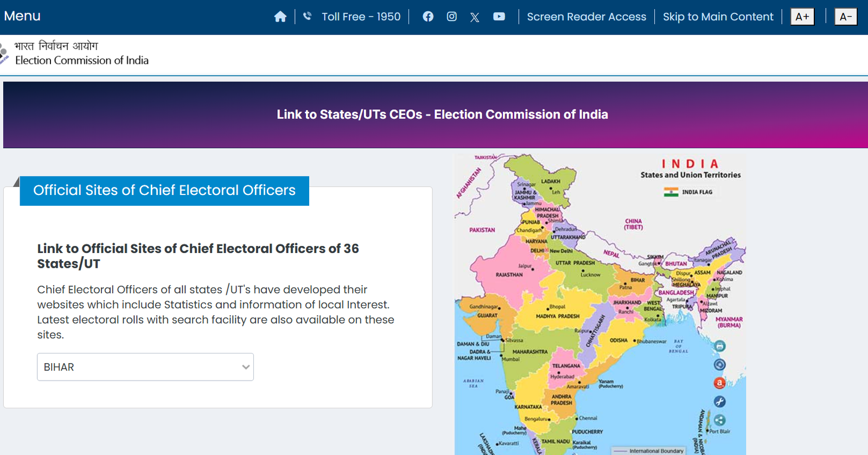Increase font size with A+ button

click(x=802, y=17)
